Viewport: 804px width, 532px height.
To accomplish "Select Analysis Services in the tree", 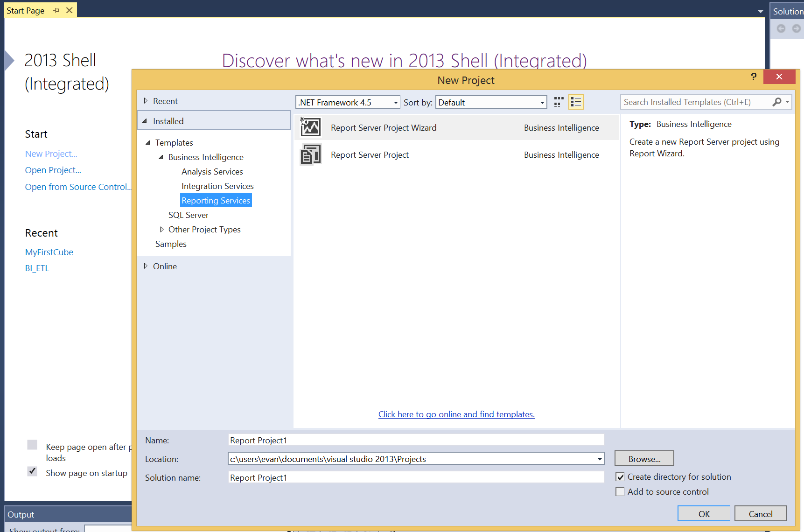I will click(x=212, y=172).
